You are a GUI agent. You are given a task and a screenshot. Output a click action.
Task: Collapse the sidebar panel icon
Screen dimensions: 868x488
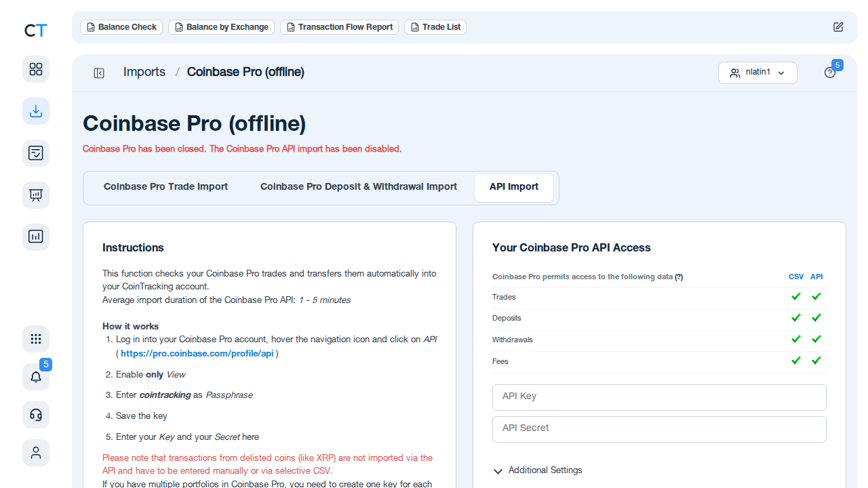click(x=99, y=73)
